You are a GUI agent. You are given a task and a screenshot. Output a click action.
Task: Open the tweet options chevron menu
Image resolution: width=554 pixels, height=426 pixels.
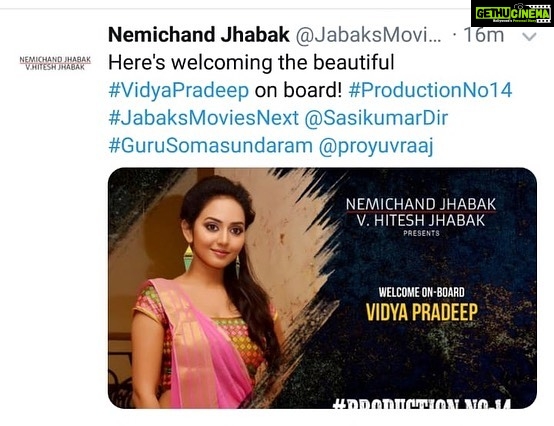529,37
